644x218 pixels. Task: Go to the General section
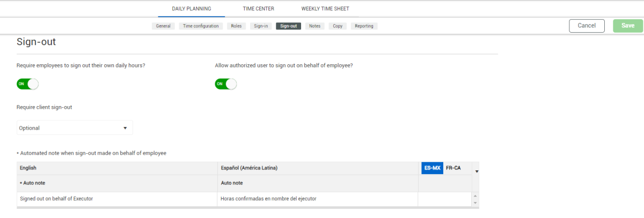(x=163, y=26)
